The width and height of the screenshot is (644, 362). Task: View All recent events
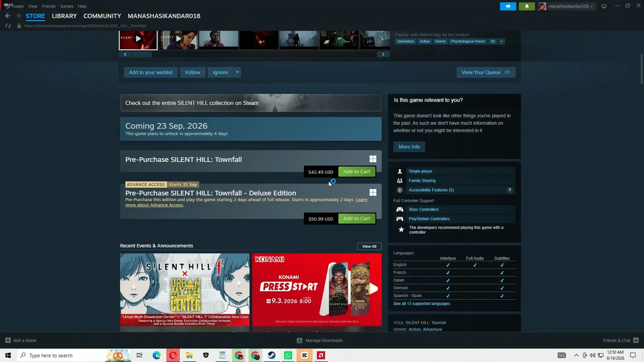(369, 247)
